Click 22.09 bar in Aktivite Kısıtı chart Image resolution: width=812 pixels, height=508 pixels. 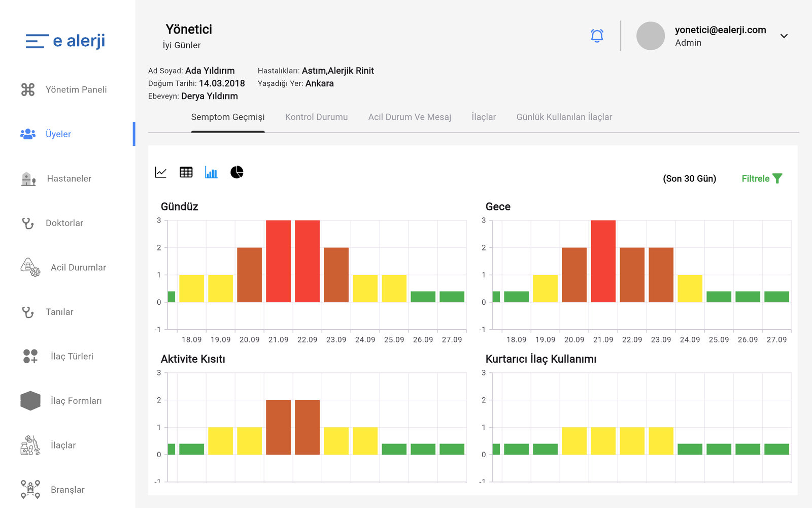[308, 427]
